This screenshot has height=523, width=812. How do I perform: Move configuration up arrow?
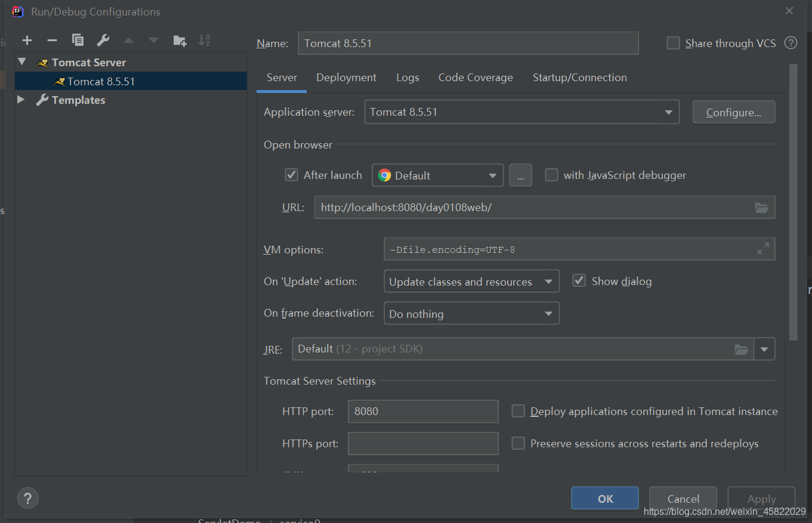click(x=128, y=41)
